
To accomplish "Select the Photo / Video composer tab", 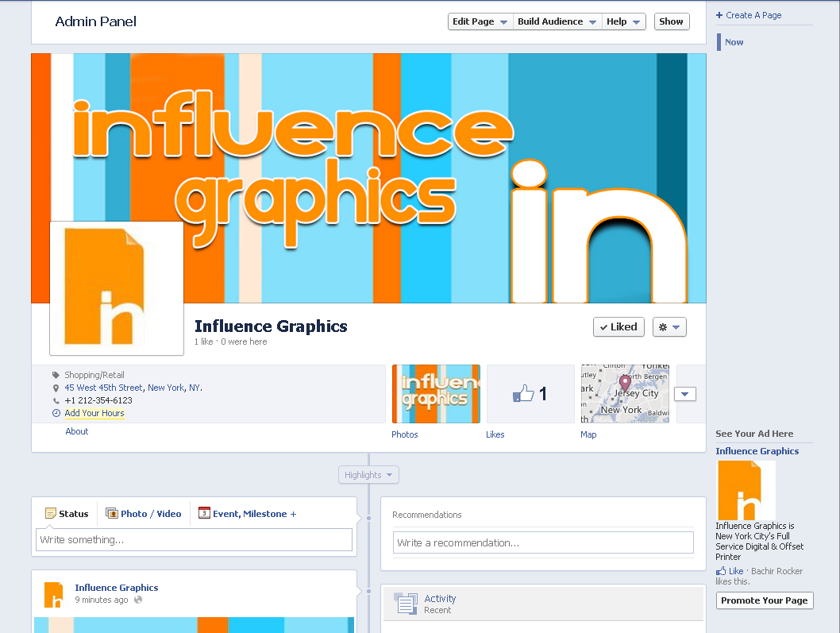I will point(144,514).
